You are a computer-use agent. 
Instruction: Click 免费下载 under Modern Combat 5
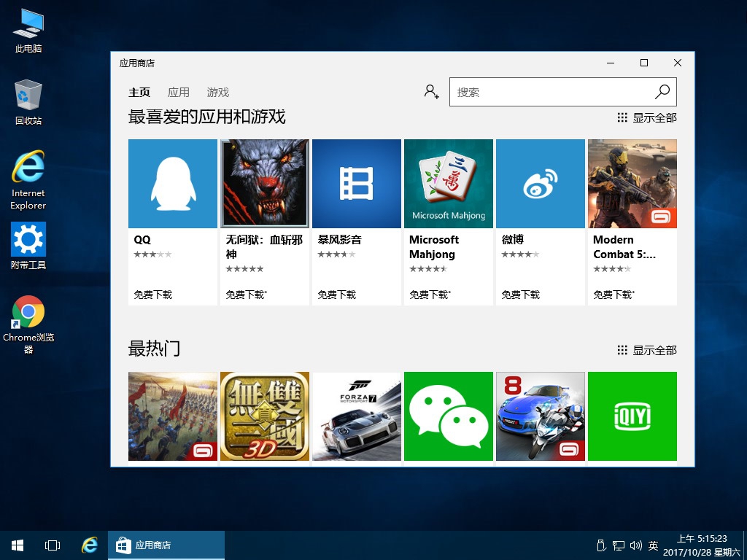(614, 295)
